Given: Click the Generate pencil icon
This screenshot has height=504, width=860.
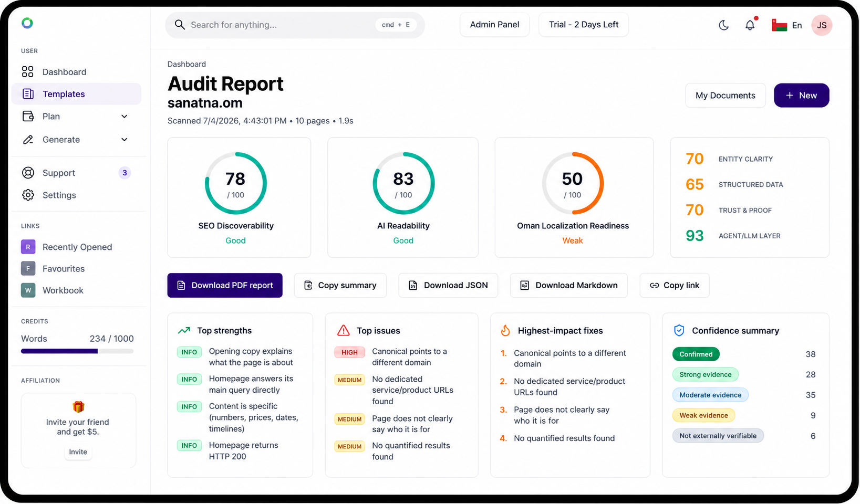Looking at the screenshot, I should (x=28, y=140).
